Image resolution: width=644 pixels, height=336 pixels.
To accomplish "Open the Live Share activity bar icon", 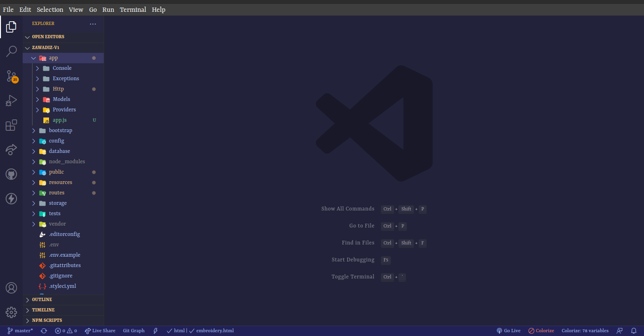I will (11, 150).
